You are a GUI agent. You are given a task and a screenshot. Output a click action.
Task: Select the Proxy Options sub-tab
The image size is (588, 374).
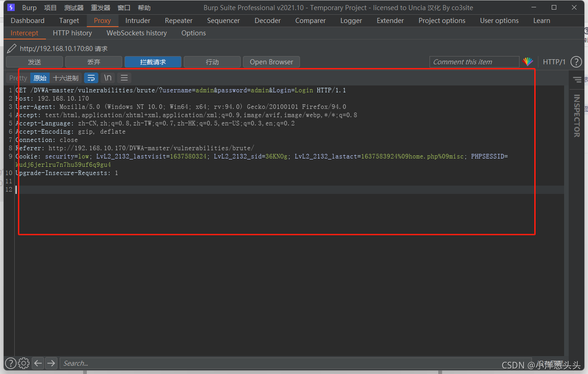pos(193,33)
